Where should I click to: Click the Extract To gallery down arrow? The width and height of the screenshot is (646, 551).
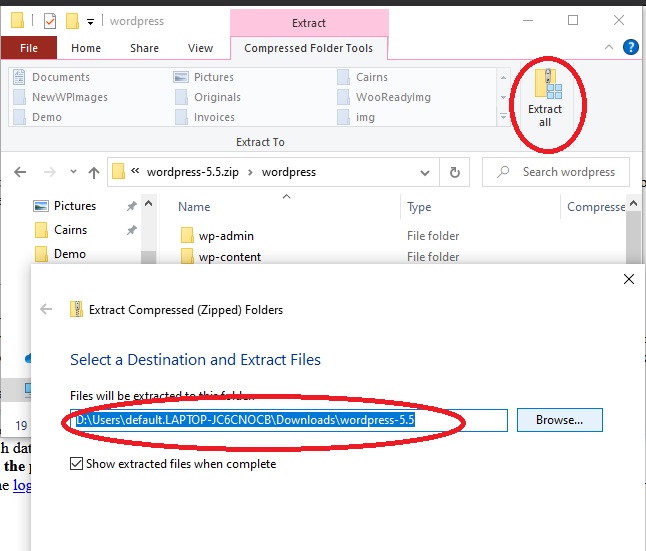point(503,97)
